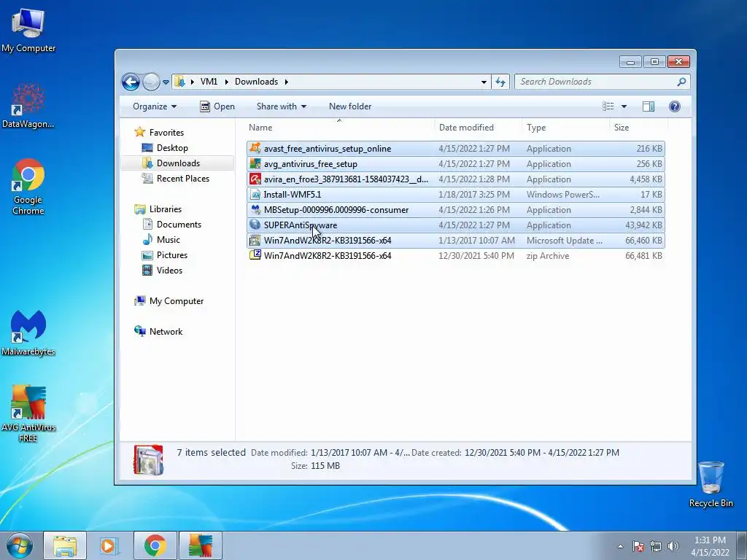Viewport: 747px width, 560px height.
Task: Click the search magnifier icon
Action: 681,82
